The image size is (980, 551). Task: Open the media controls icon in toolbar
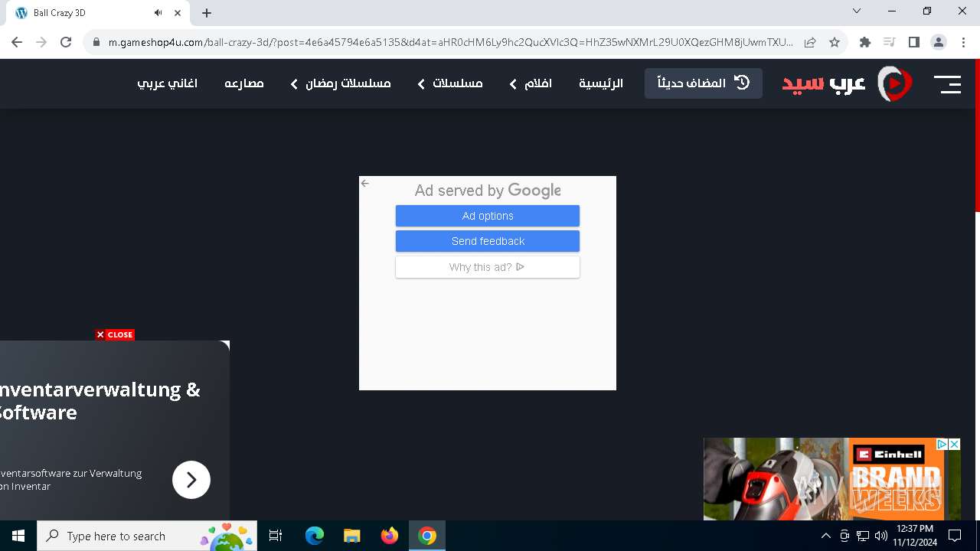click(x=889, y=42)
